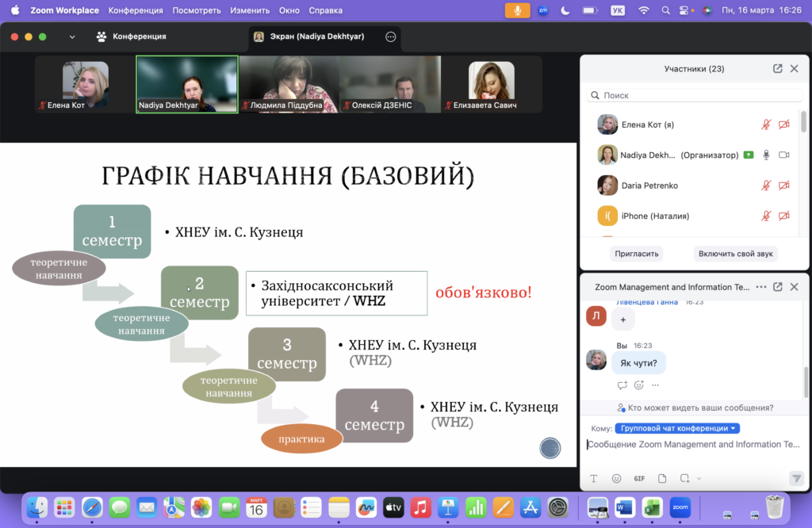Expand the screenshot tool chevron in chat
Image resolution: width=812 pixels, height=528 pixels.
click(x=699, y=479)
